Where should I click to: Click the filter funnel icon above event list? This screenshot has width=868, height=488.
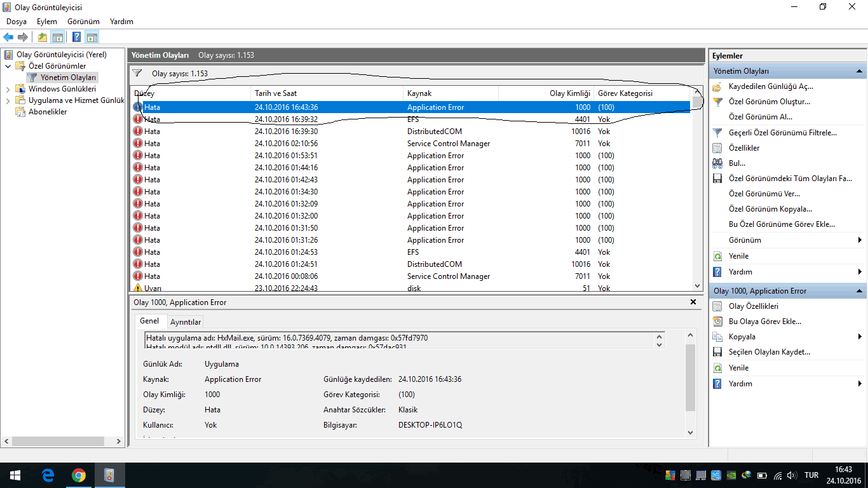click(x=137, y=74)
